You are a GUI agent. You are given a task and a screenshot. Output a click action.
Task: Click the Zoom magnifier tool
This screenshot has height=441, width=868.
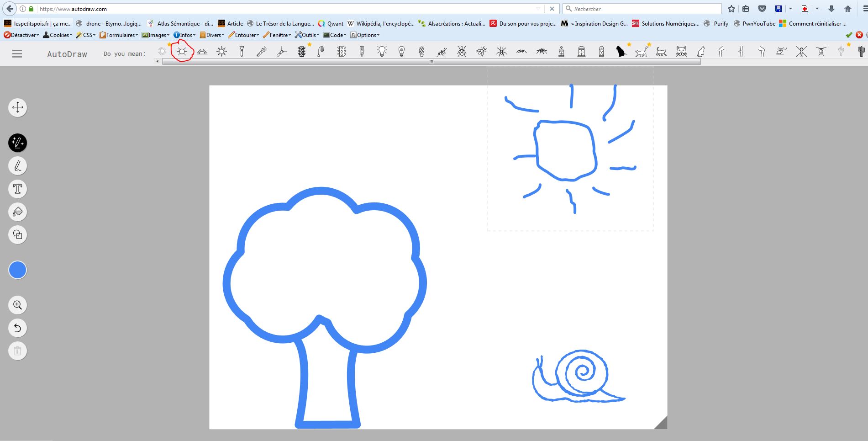[18, 305]
